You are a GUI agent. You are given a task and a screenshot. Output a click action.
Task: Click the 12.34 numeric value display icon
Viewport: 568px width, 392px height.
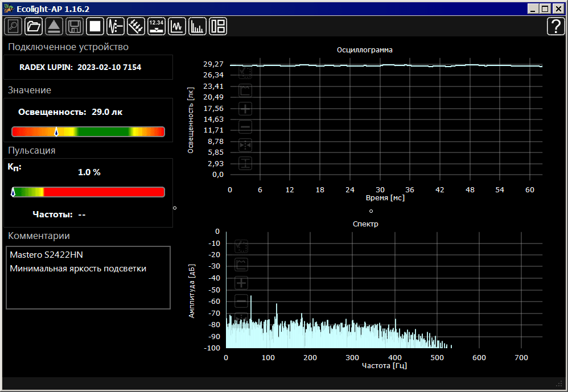click(x=157, y=26)
